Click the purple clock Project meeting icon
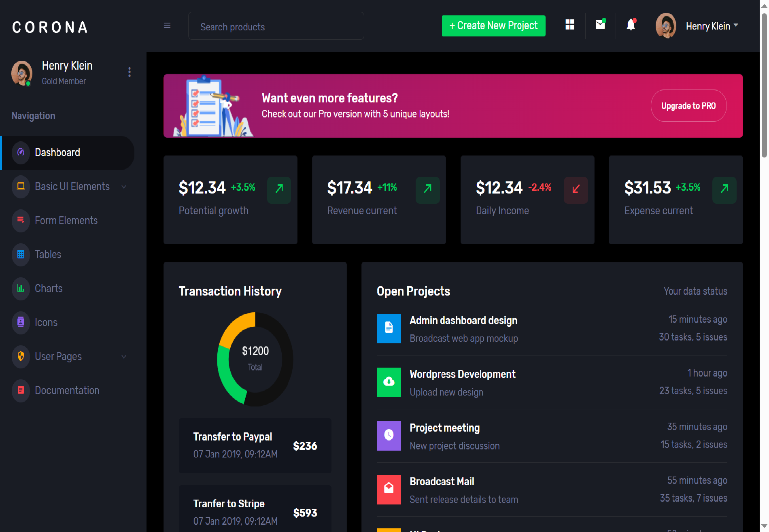769x532 pixels. (389, 436)
